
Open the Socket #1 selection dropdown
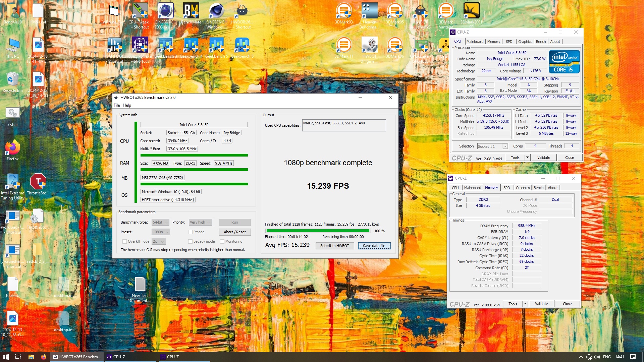click(x=492, y=146)
